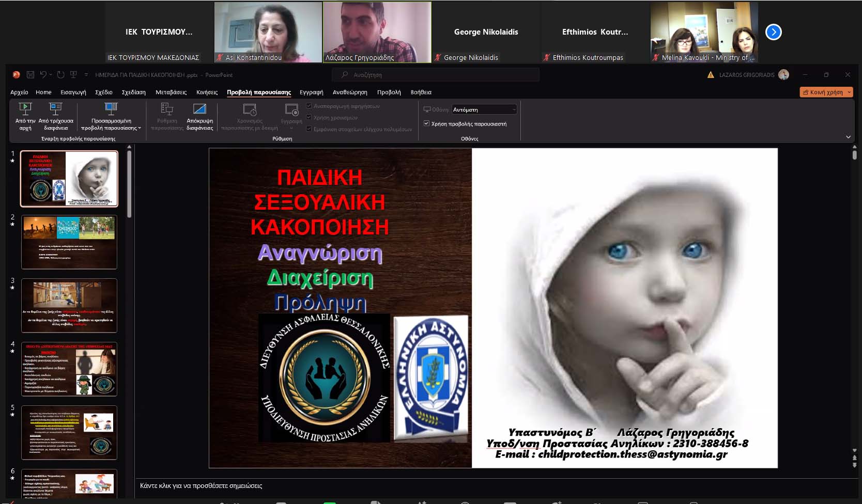Click the childprotection.thess@astynomia.gr email text
This screenshot has width=862, height=504.
[x=633, y=454]
